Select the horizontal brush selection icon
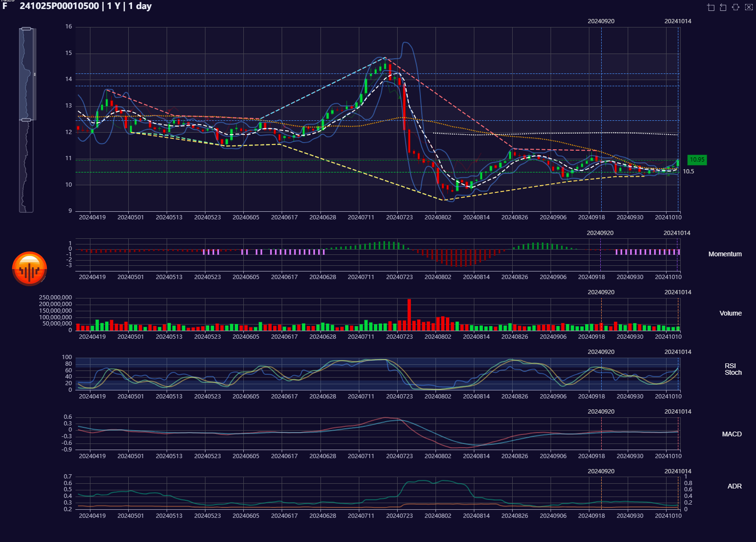This screenshot has height=542, width=756. click(x=736, y=7)
